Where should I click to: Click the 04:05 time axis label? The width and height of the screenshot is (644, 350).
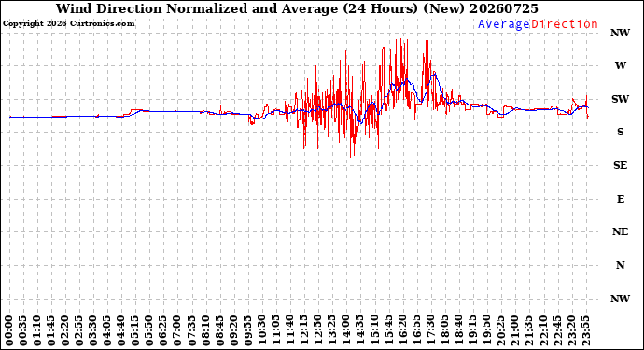pyautogui.click(x=107, y=330)
